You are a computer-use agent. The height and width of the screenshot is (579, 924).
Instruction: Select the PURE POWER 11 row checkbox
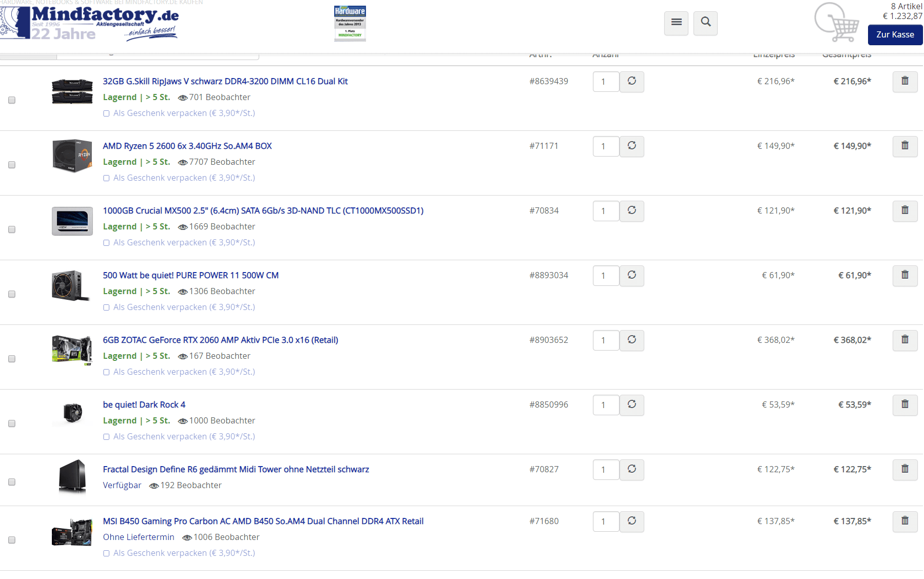pyautogui.click(x=12, y=294)
